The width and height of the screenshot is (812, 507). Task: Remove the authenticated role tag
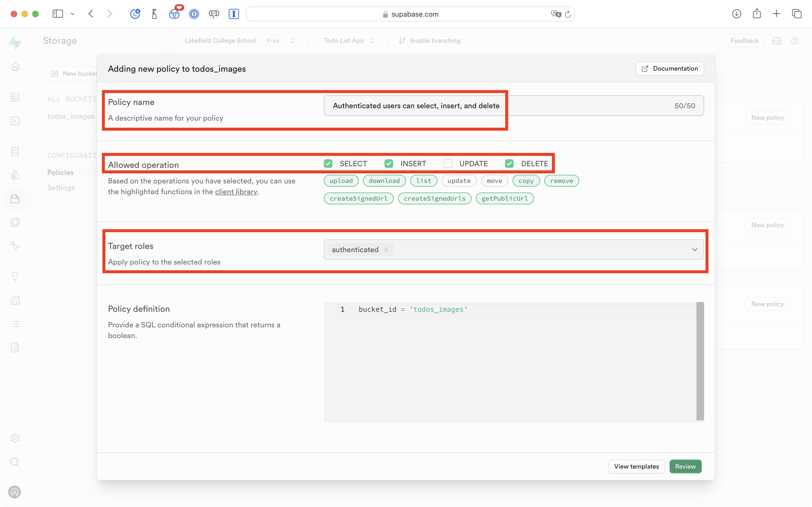pos(386,250)
